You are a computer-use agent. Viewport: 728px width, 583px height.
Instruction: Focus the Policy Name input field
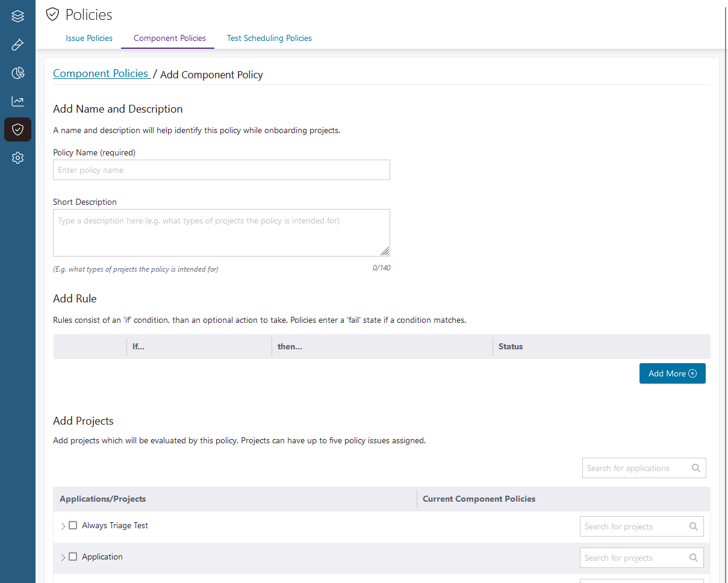221,170
